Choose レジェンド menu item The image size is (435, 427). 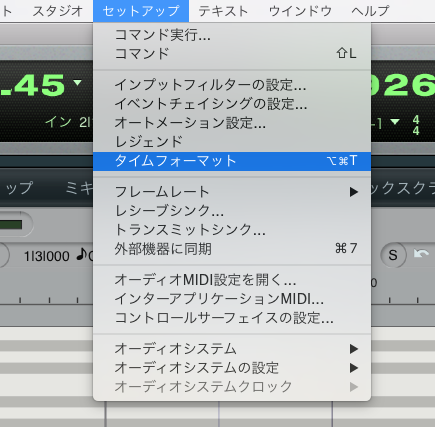point(232,142)
